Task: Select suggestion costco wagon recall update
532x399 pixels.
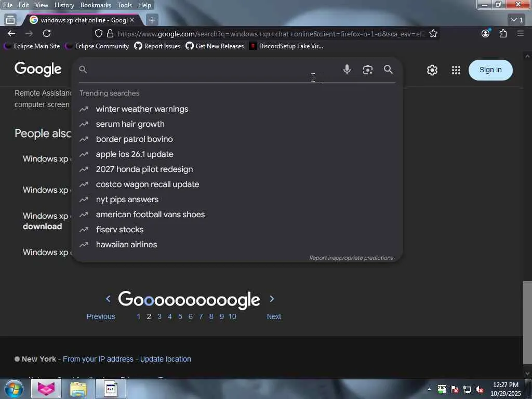Action: point(237,184)
